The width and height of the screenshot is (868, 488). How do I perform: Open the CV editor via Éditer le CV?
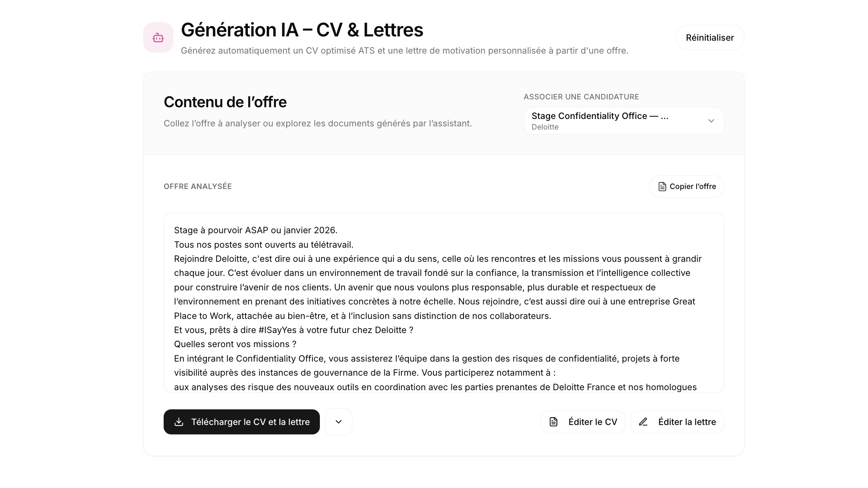click(x=583, y=422)
